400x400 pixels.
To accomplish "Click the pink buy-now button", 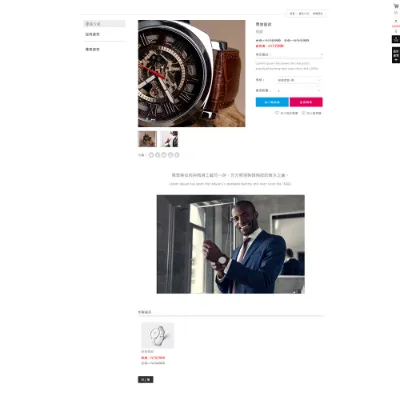I will (x=306, y=102).
